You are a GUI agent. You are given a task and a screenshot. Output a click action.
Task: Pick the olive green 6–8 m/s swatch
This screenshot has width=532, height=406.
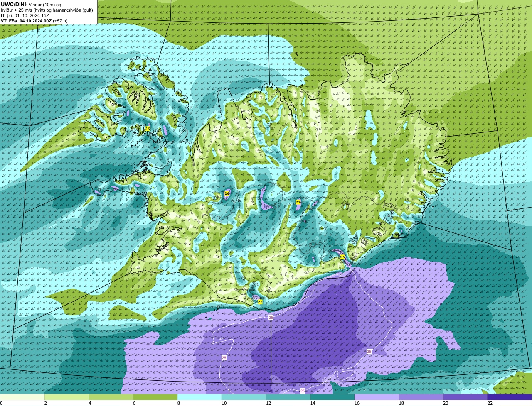155,397
